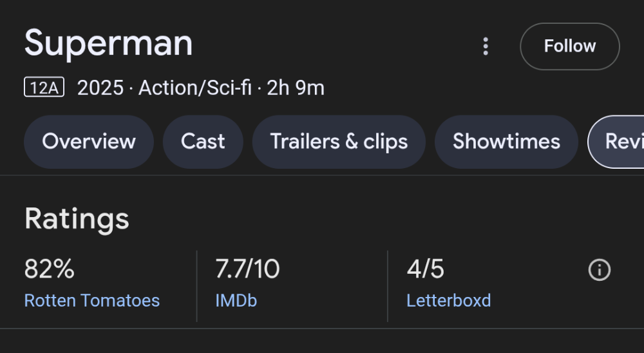Click the 12A age rating badge
The image size is (644, 353).
click(x=44, y=87)
